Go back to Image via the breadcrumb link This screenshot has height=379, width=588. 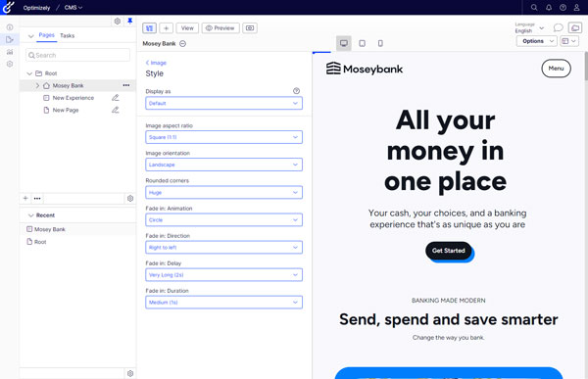pyautogui.click(x=156, y=63)
